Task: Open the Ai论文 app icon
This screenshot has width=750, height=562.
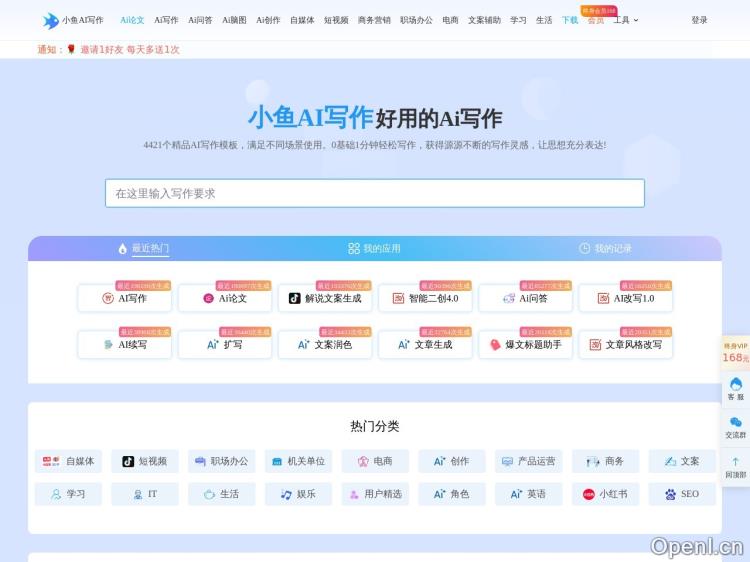Action: point(208,298)
